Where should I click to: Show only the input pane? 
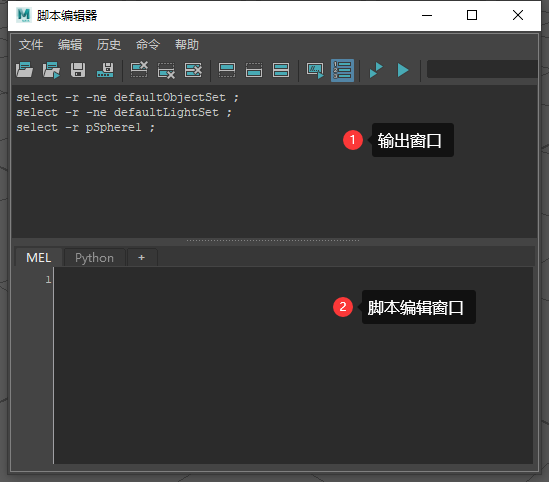tap(254, 70)
